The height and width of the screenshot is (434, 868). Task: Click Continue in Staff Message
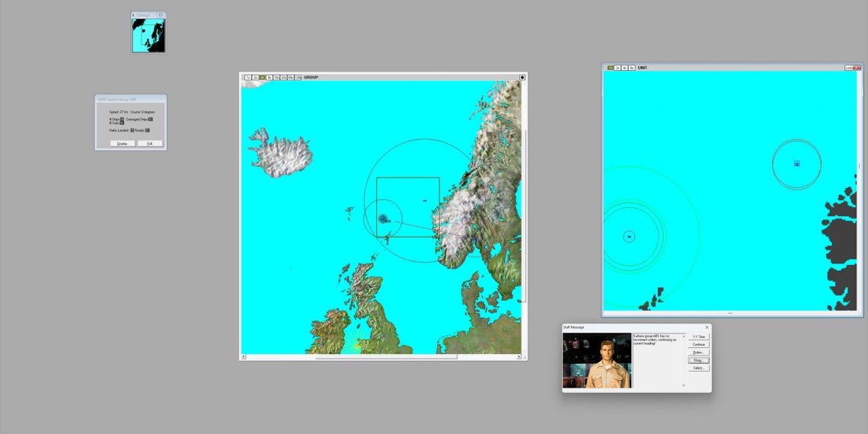pos(698,344)
